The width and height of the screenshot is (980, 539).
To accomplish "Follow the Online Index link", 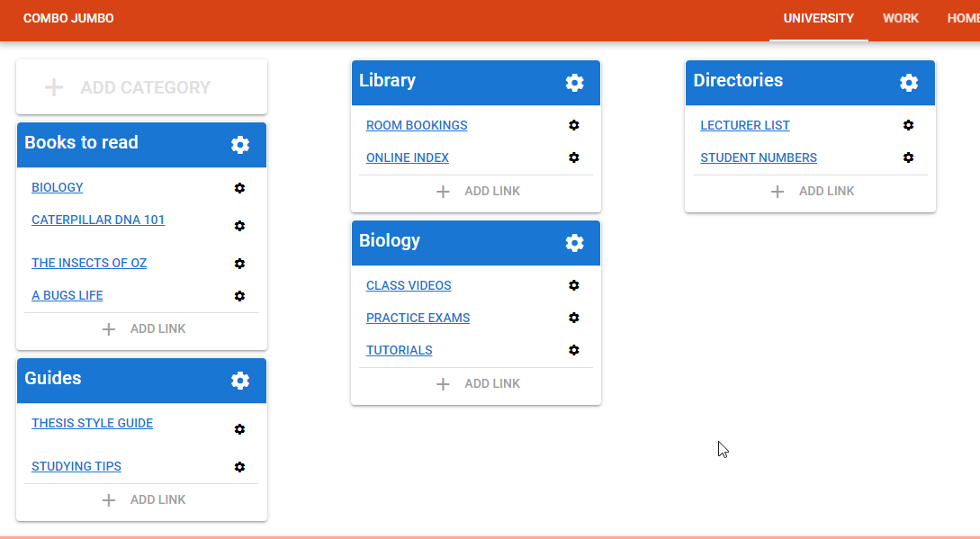I will coord(408,158).
